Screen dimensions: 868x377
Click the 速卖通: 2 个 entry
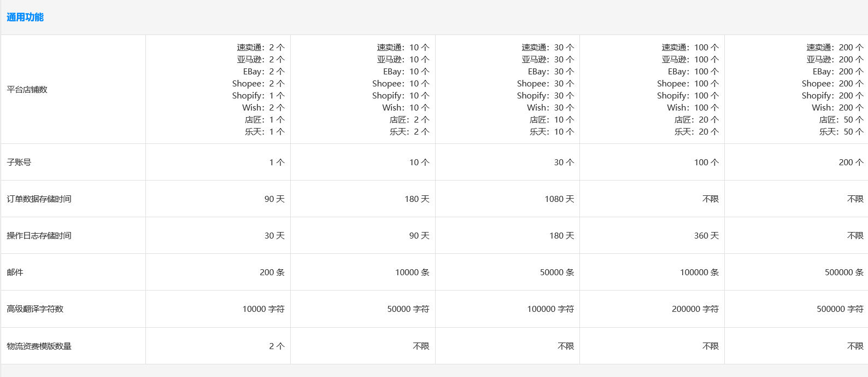(x=261, y=48)
